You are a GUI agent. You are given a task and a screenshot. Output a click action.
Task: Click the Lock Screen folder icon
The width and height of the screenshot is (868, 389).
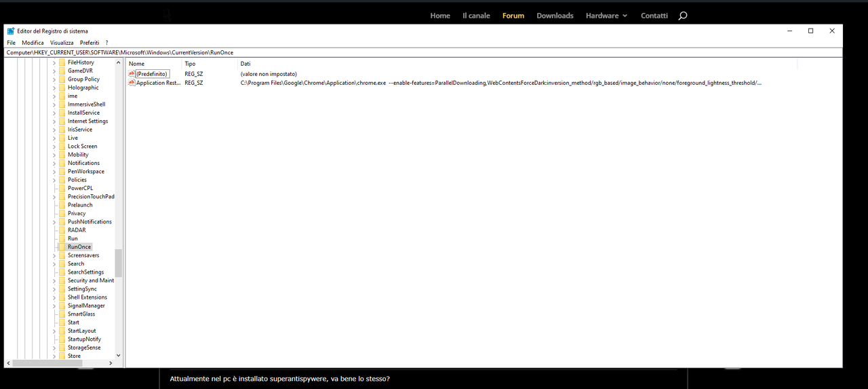(x=62, y=146)
